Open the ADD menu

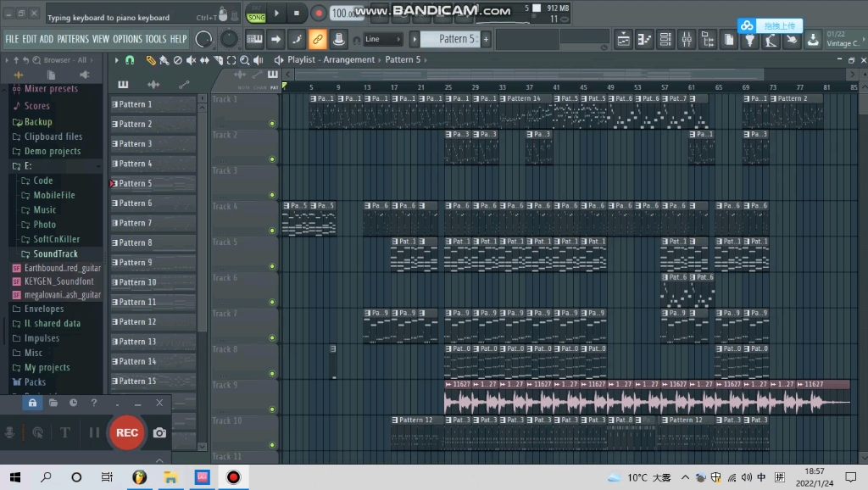(x=47, y=39)
